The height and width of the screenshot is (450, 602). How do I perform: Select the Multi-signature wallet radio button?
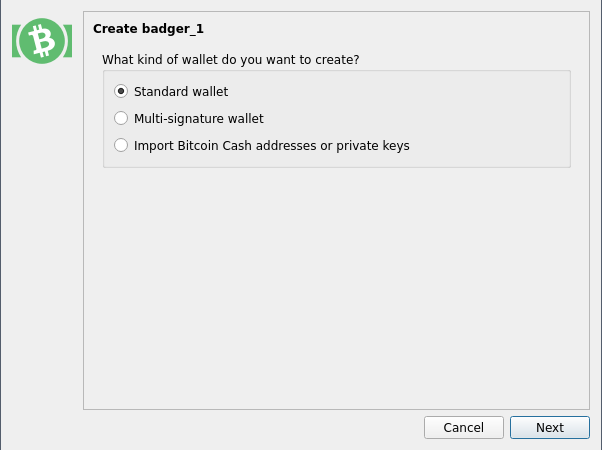[121, 118]
